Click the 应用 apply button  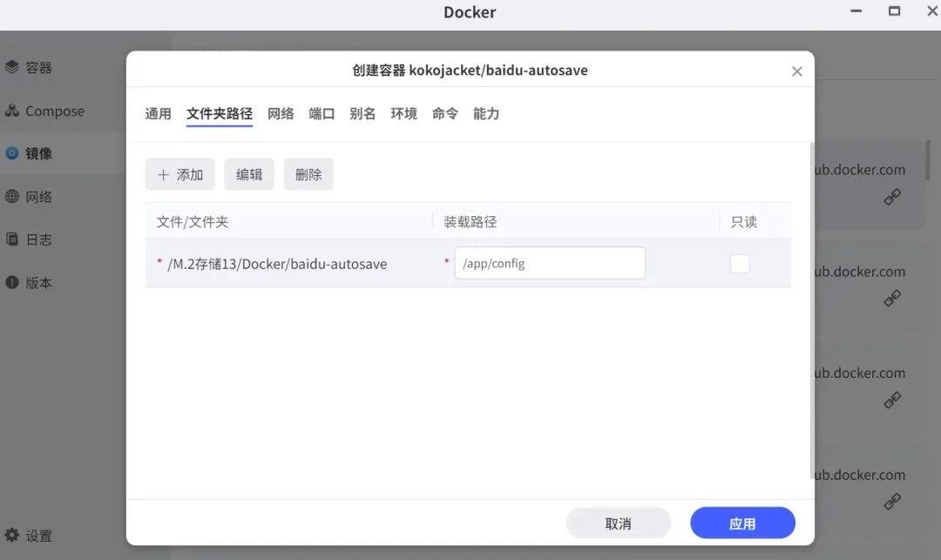click(x=742, y=523)
